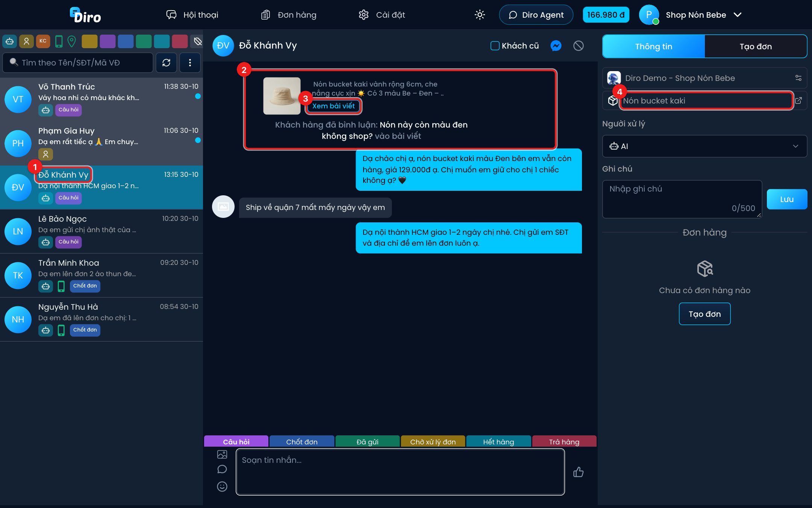Select the red tag color filter

point(180,41)
